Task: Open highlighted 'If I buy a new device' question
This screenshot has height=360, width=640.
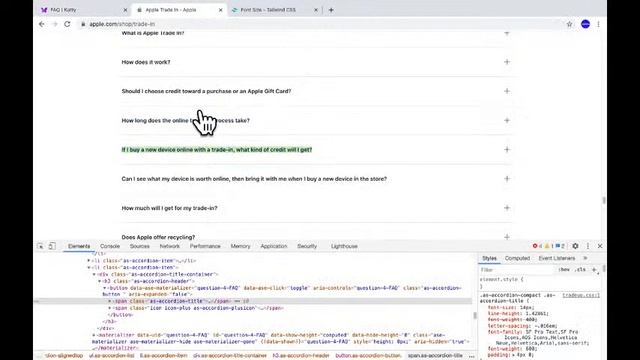Action: click(x=217, y=150)
